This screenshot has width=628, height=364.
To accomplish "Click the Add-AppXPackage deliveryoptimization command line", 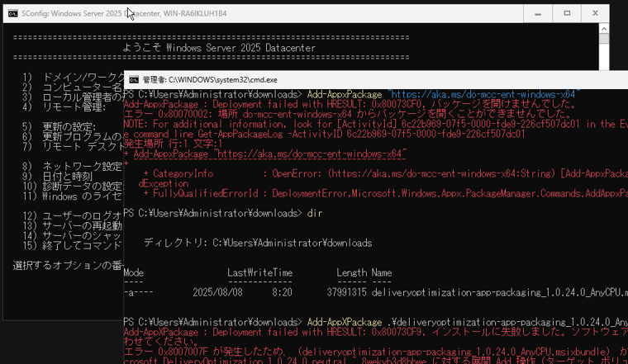I will point(468,323).
